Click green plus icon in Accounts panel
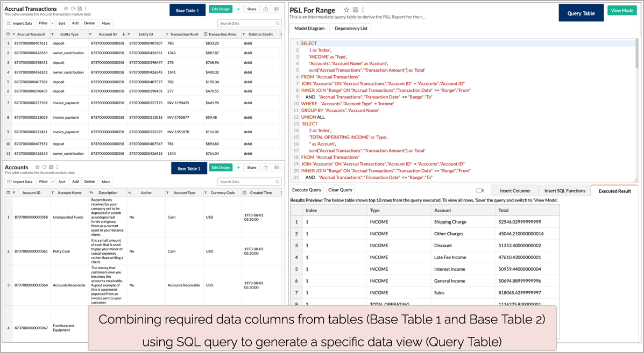The height and width of the screenshot is (353, 644). [x=238, y=168]
